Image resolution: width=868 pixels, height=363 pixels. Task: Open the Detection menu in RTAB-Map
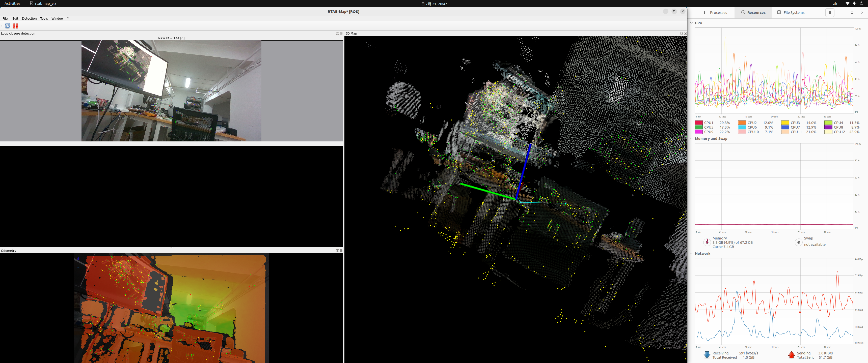(29, 18)
